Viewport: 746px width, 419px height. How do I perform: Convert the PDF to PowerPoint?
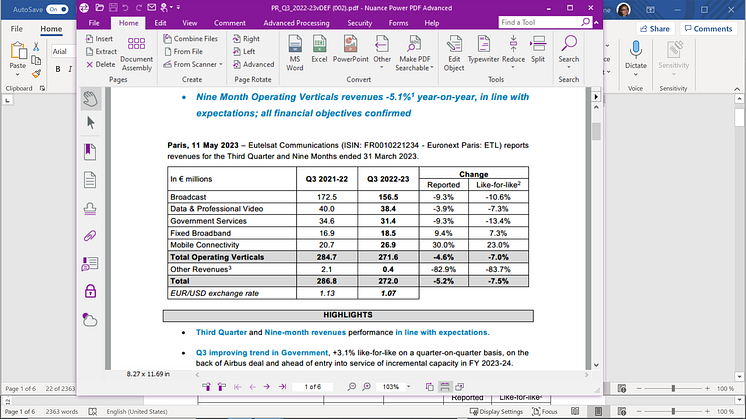coord(351,49)
